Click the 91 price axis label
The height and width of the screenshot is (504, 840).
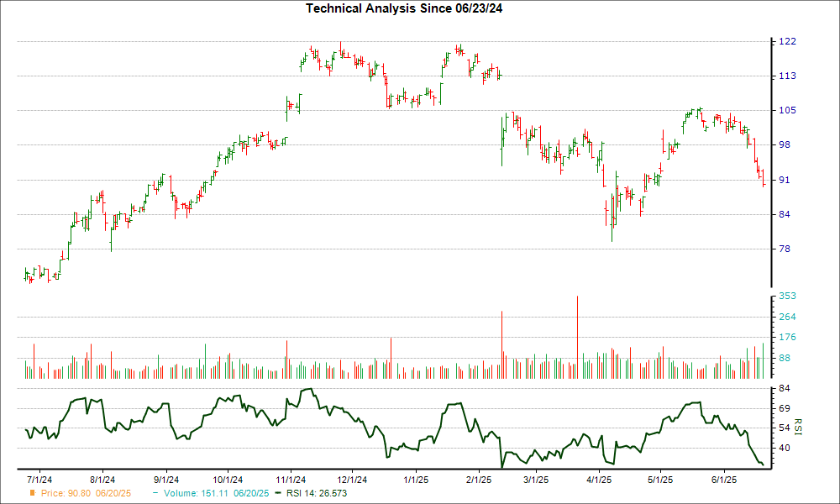tap(785, 180)
